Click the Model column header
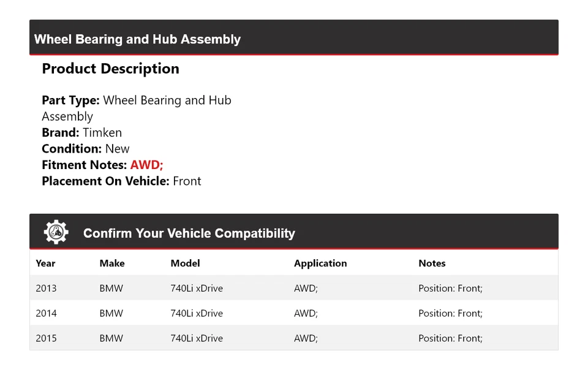The height and width of the screenshot is (370, 588). (185, 263)
